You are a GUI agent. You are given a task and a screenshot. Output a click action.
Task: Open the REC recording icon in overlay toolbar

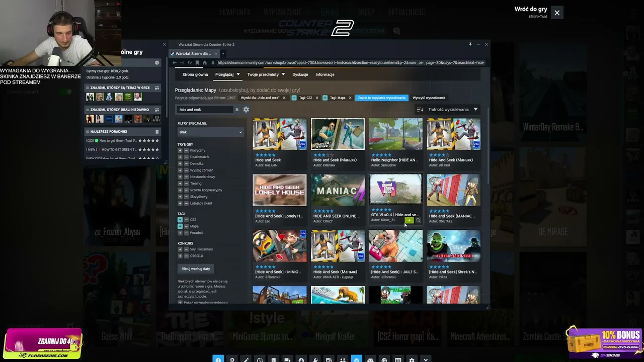398,359
